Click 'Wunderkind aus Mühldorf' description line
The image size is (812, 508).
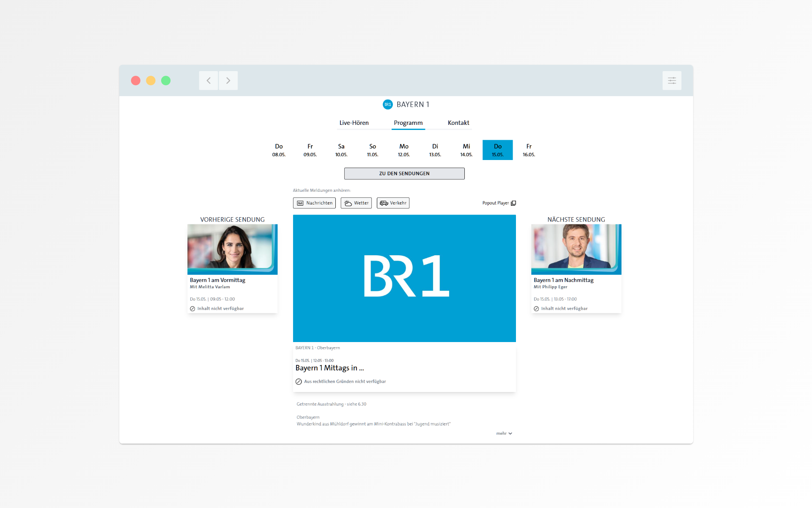[x=373, y=424]
